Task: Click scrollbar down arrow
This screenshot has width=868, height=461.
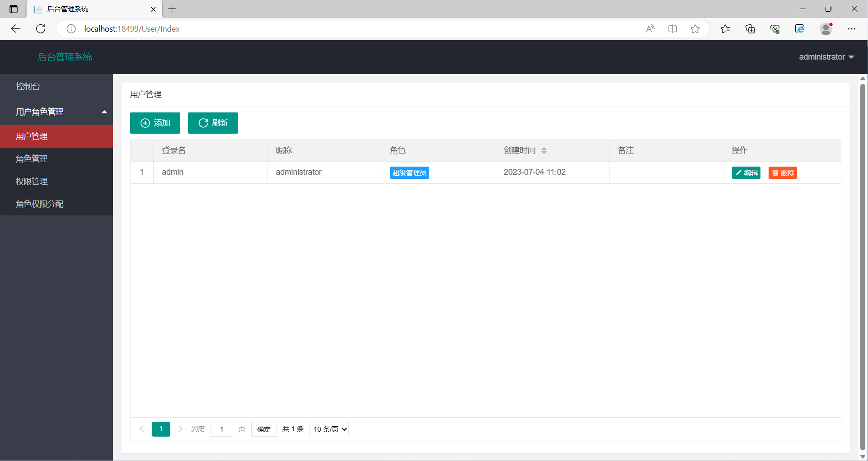Action: [x=863, y=456]
